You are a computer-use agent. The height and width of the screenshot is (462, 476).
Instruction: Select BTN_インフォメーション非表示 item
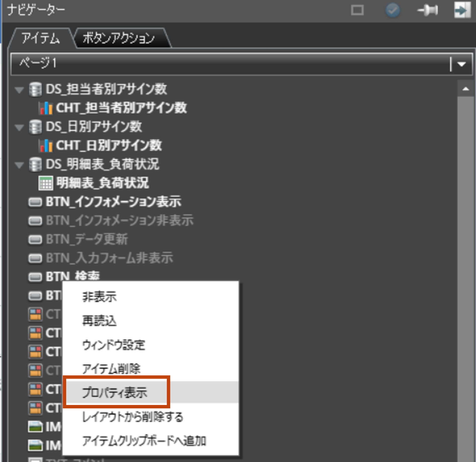click(x=119, y=221)
